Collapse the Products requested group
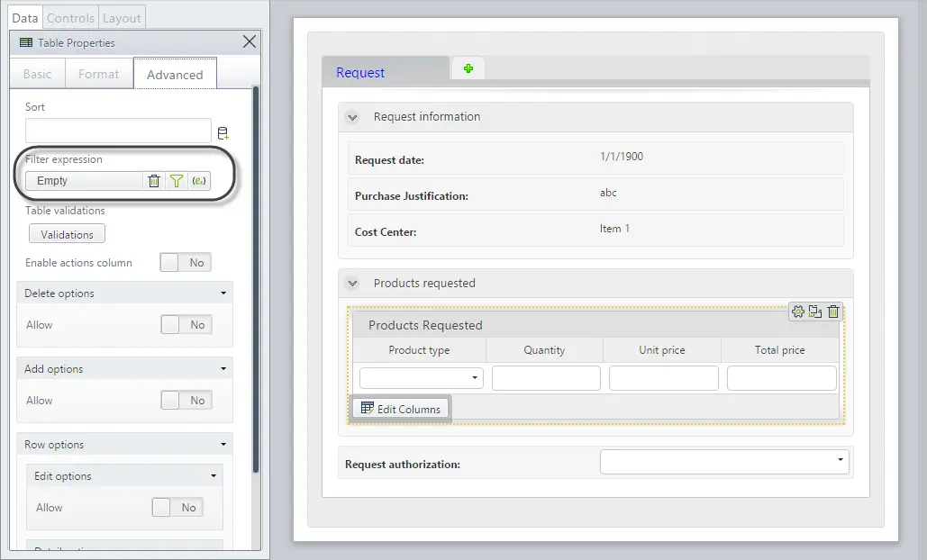927x560 pixels. [x=352, y=284]
